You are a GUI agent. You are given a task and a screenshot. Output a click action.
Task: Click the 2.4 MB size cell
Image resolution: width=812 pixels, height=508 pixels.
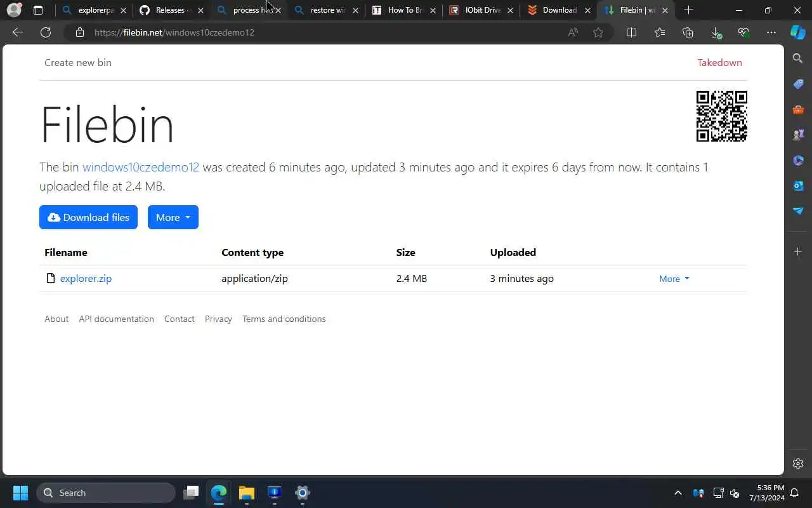[x=412, y=278]
